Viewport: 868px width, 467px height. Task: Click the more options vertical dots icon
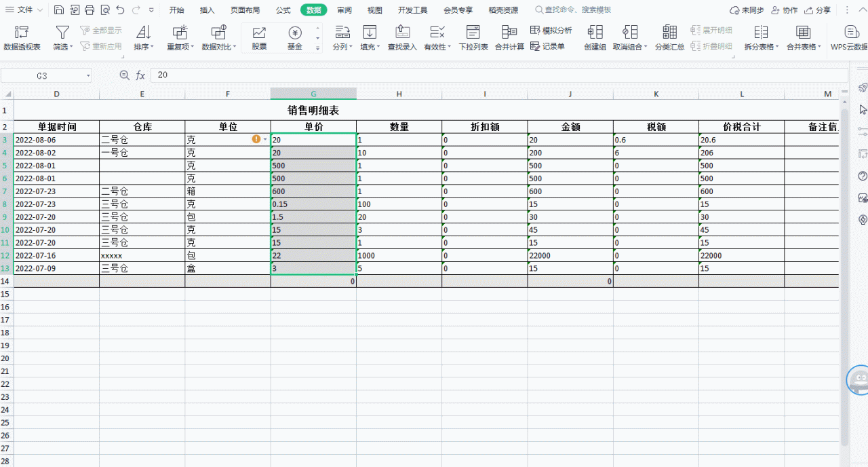(x=847, y=10)
